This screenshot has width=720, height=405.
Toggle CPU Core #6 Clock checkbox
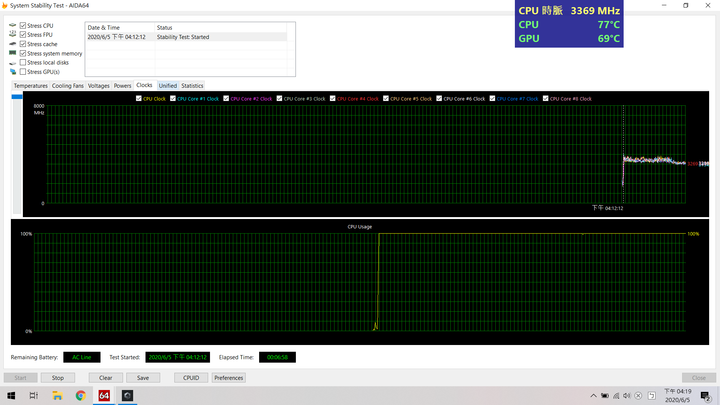(x=439, y=98)
